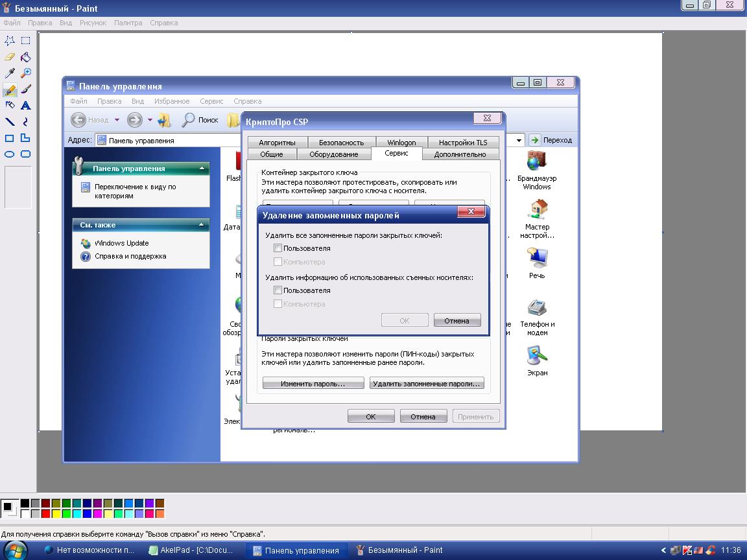747x560 pixels.
Task: Select the Polygon shape tool
Action: pos(25,138)
